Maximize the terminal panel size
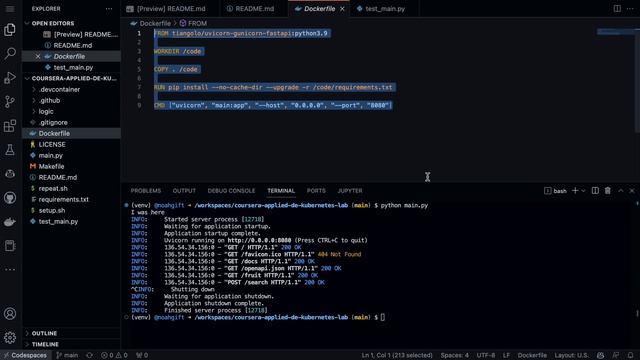The width and height of the screenshot is (640, 360). tap(620, 191)
